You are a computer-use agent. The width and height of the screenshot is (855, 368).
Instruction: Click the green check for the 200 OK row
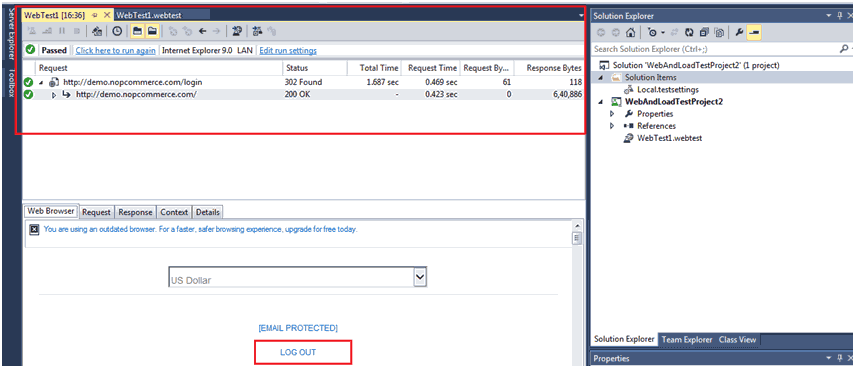tap(28, 94)
